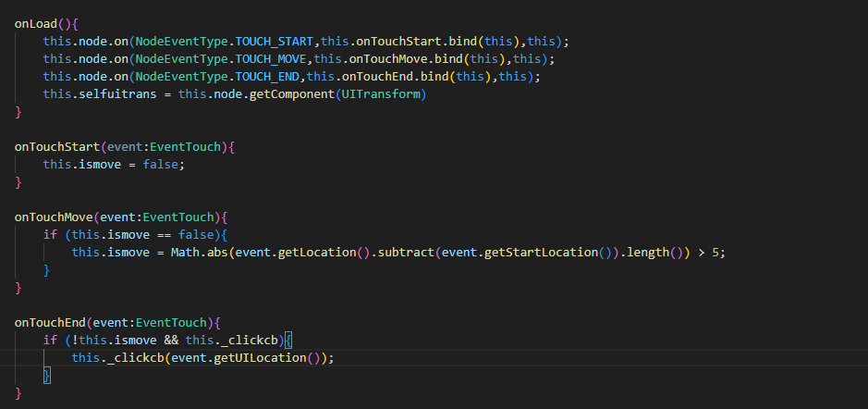Click TOUCH_END event constant
Screen dimensions: 868x409
click(267, 77)
